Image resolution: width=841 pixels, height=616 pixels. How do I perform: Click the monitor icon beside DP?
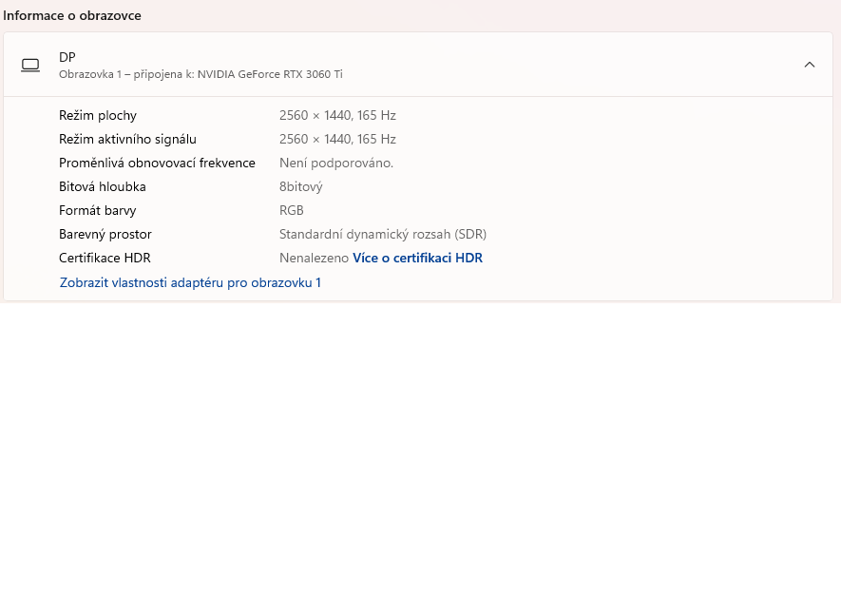point(30,65)
